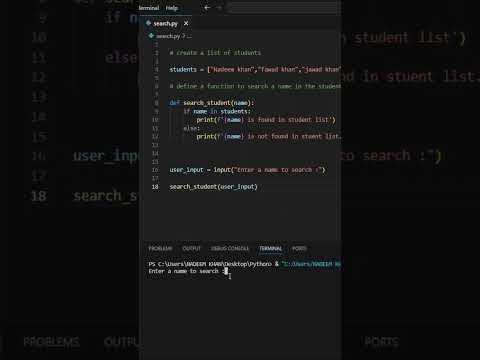Close the search.py tab
The image size is (480, 360).
coord(186,24)
